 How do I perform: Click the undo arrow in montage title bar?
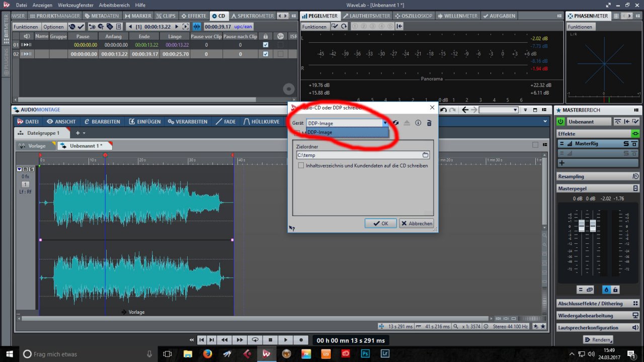coord(443,110)
